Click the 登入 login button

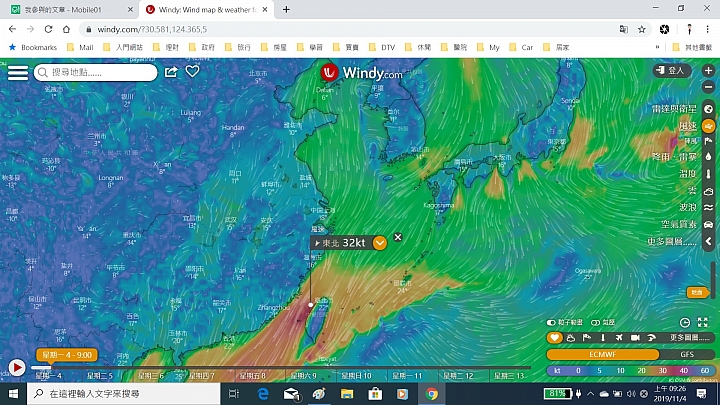[672, 70]
